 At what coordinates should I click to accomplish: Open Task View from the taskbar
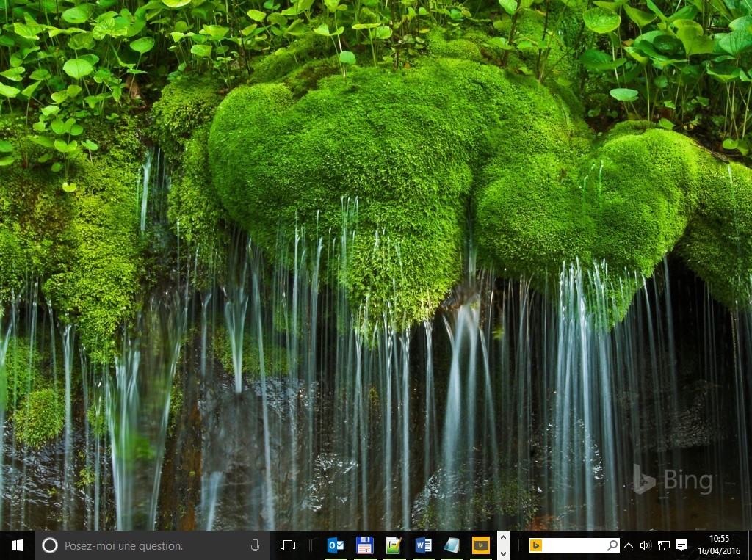pyautogui.click(x=288, y=545)
